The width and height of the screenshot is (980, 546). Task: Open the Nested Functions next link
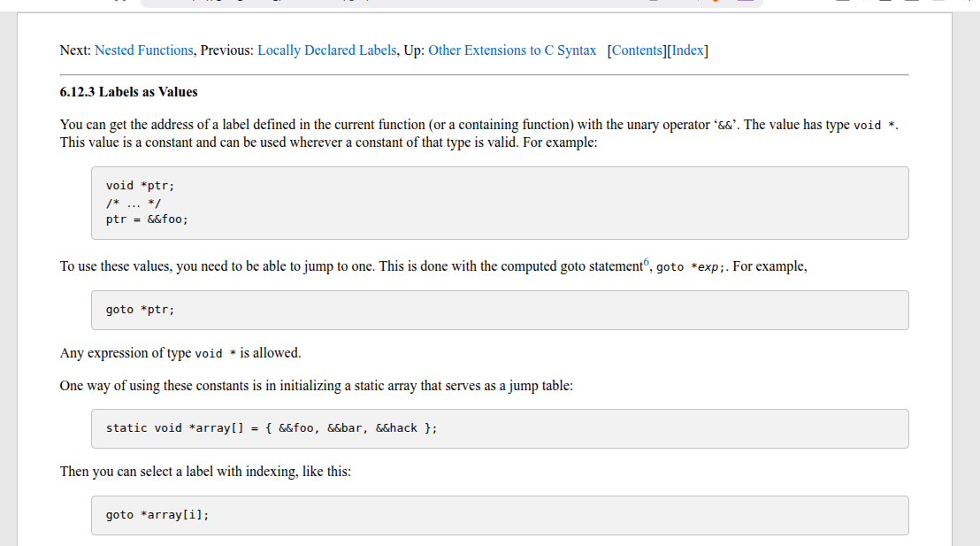144,50
